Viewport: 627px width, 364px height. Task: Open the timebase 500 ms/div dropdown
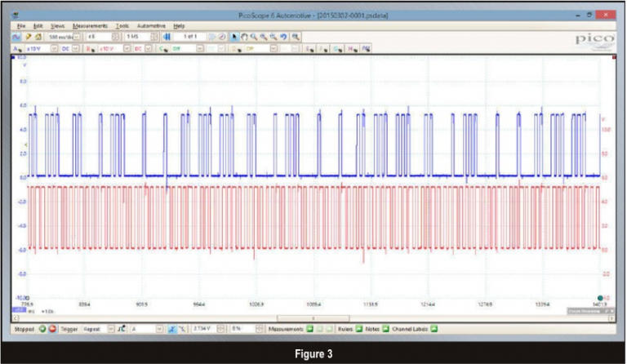coord(77,37)
